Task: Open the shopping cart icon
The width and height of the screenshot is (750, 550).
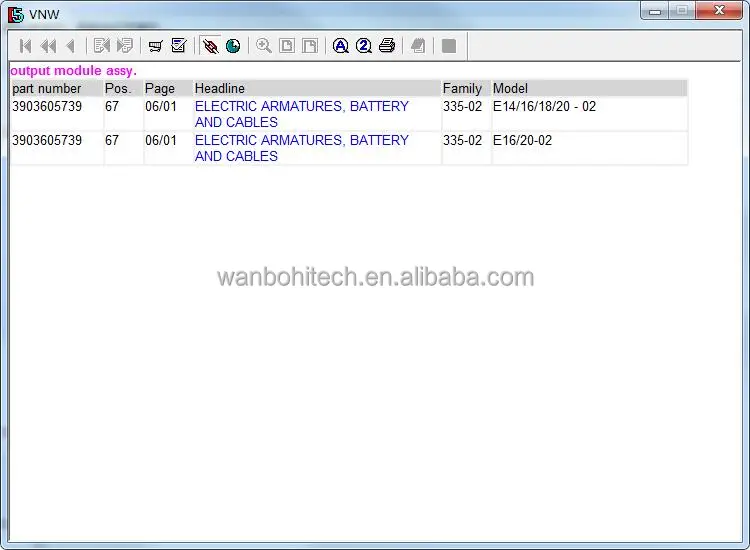Action: pos(155,46)
